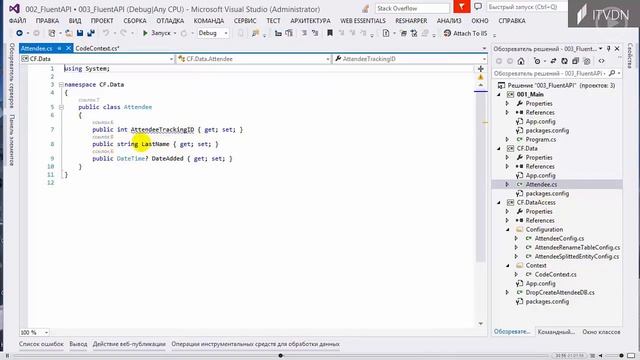The width and height of the screenshot is (640, 360).
Task: Collapse the 001_Main project node
Action: (x=499, y=95)
